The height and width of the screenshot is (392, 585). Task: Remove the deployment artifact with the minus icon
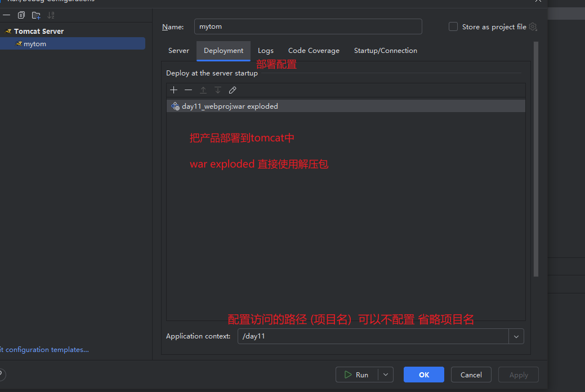(189, 90)
